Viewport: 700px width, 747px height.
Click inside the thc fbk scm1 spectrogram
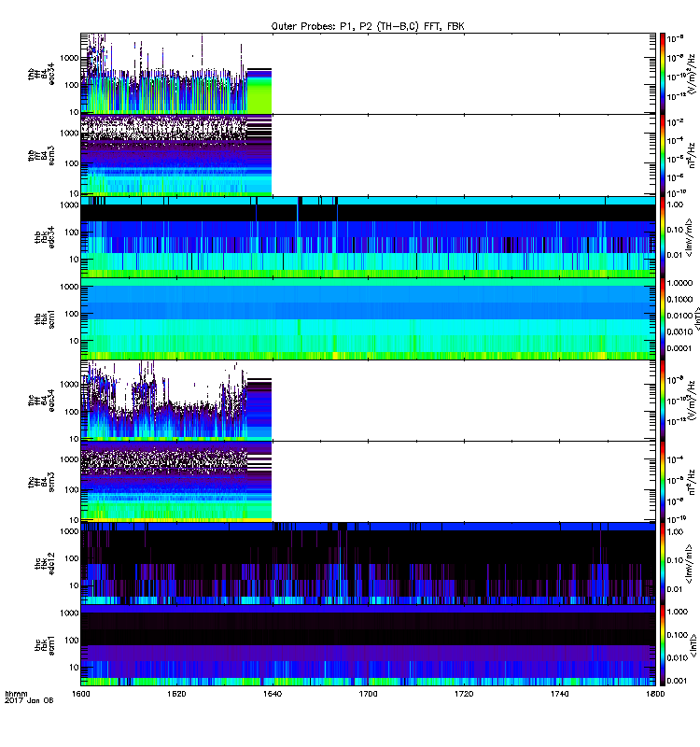[x=368, y=645]
